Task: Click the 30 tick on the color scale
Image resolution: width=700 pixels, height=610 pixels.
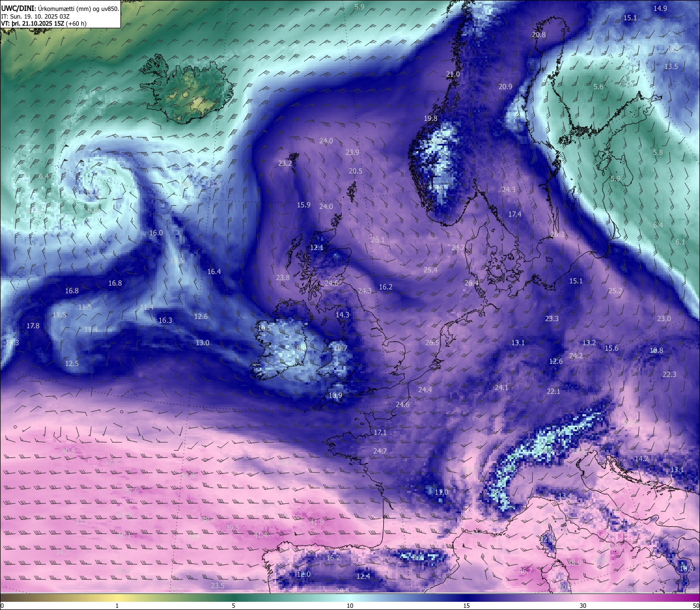Action: pos(583,606)
